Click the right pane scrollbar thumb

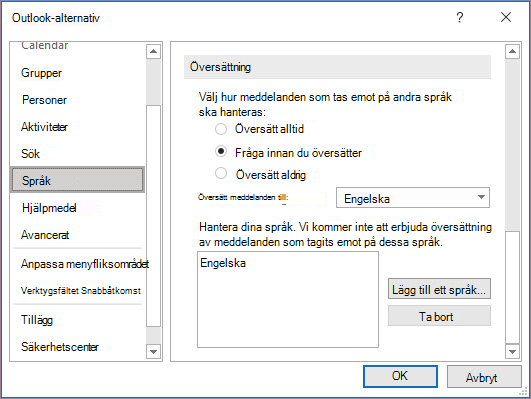click(512, 288)
